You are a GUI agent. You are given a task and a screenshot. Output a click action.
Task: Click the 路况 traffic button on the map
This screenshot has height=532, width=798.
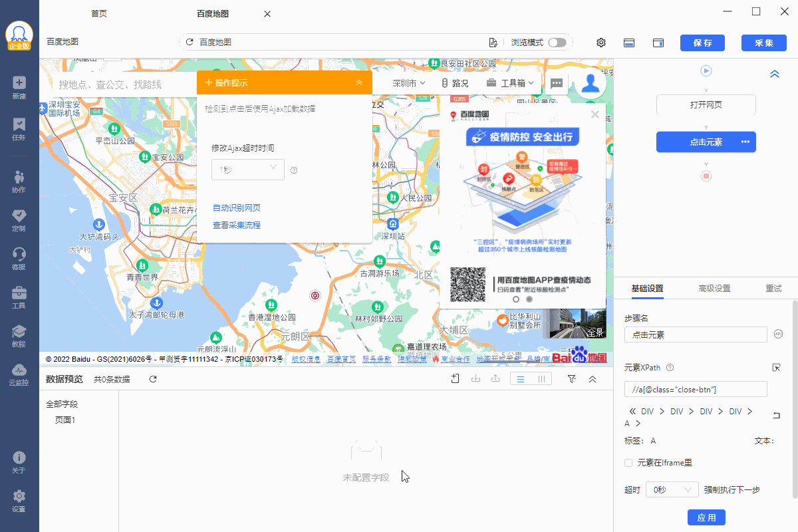point(456,83)
